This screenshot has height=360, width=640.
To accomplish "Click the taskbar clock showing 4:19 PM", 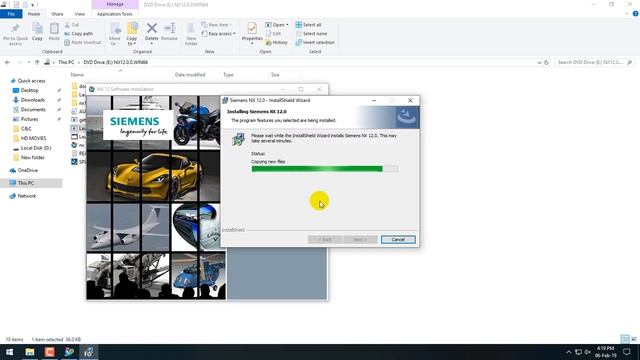I will (x=605, y=352).
